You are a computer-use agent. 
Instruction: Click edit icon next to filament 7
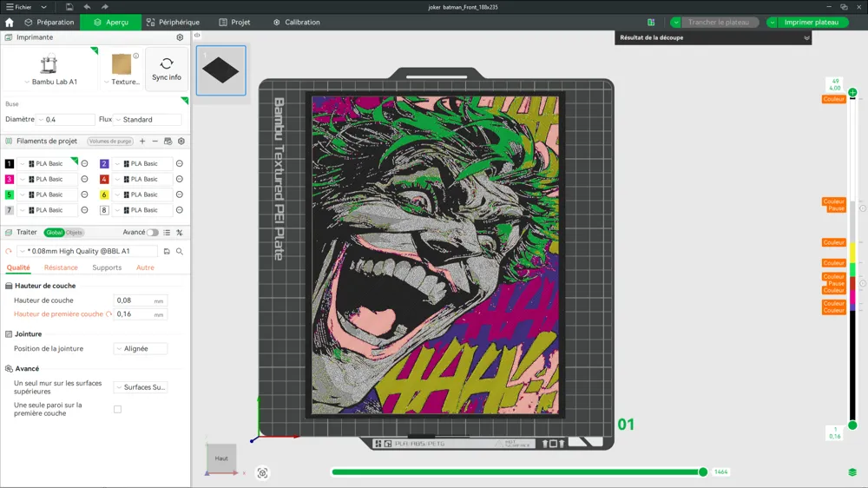85,210
